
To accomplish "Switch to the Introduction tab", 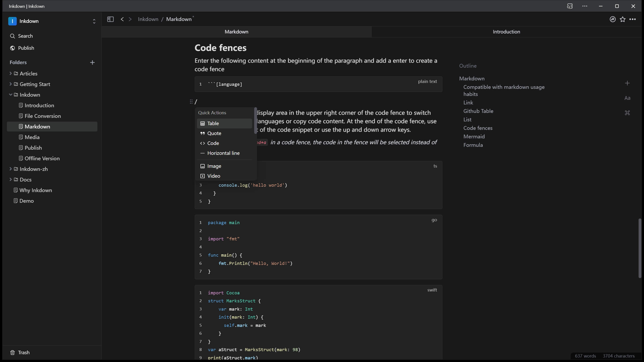I will click(x=506, y=31).
